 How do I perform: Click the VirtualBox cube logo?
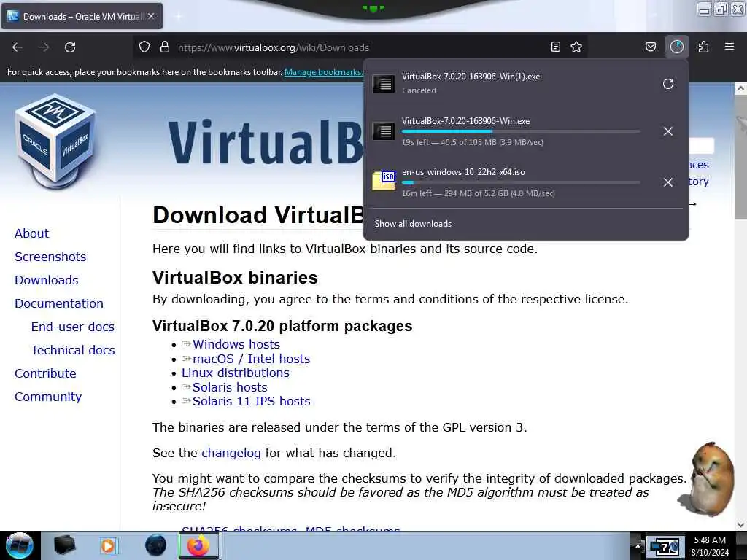coord(55,141)
